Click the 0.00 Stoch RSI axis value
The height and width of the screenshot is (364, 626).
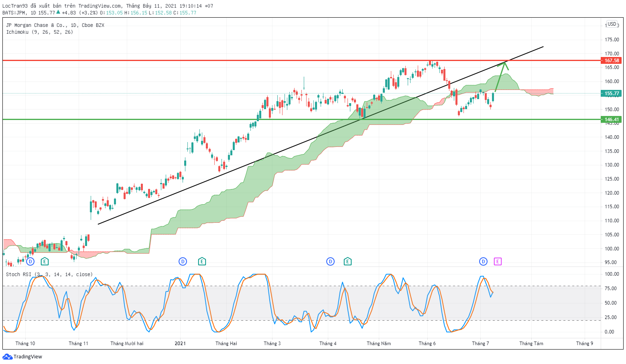tap(610, 332)
